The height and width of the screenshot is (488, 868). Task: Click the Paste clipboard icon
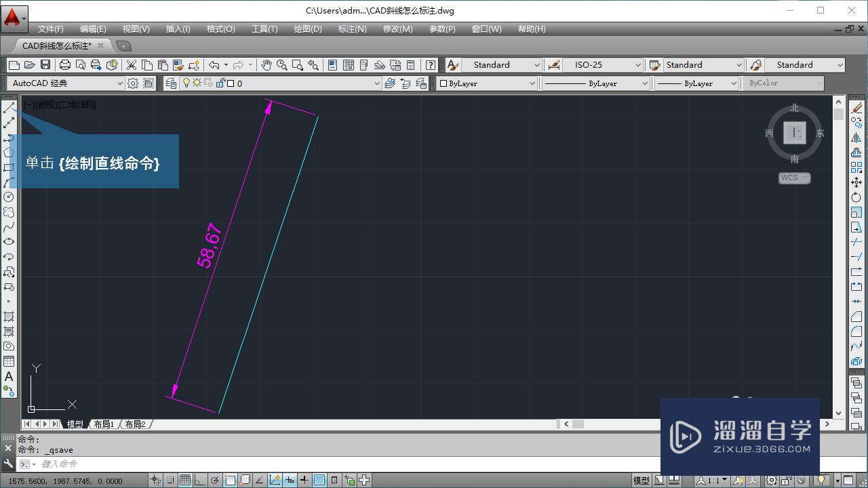tap(163, 65)
